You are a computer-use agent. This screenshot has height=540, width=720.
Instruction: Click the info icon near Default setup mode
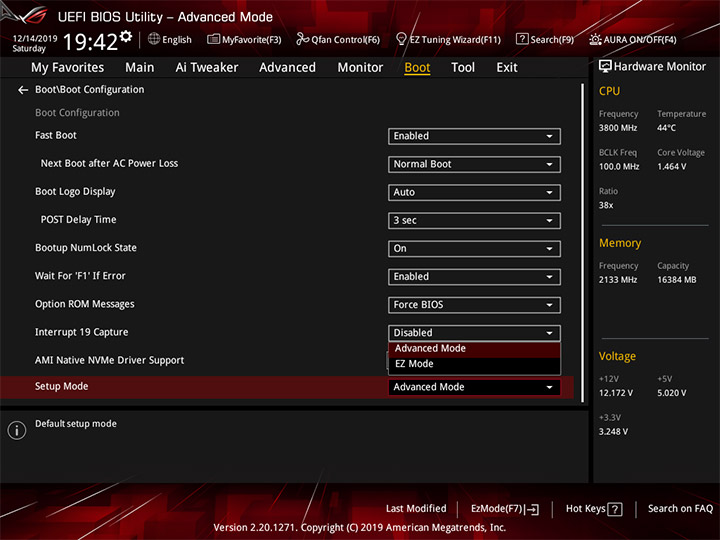pos(17,430)
